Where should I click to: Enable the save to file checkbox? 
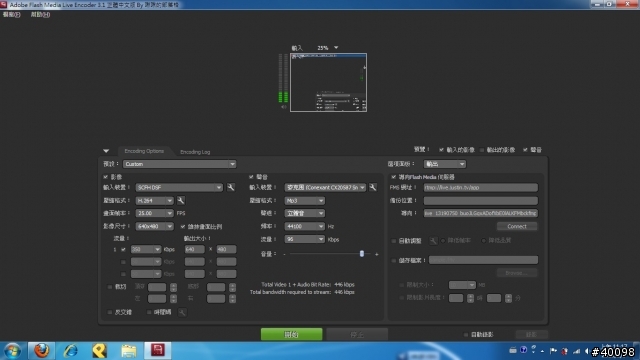point(394,260)
